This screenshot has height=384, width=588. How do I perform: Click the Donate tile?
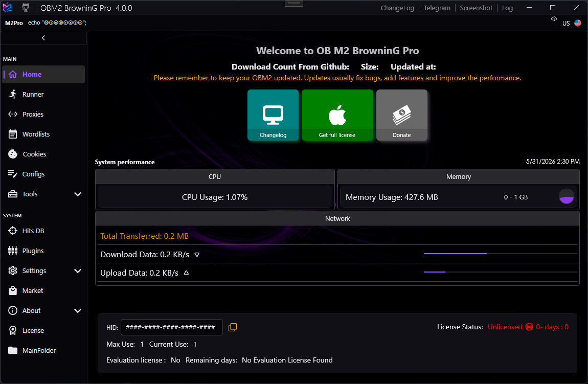[401, 115]
